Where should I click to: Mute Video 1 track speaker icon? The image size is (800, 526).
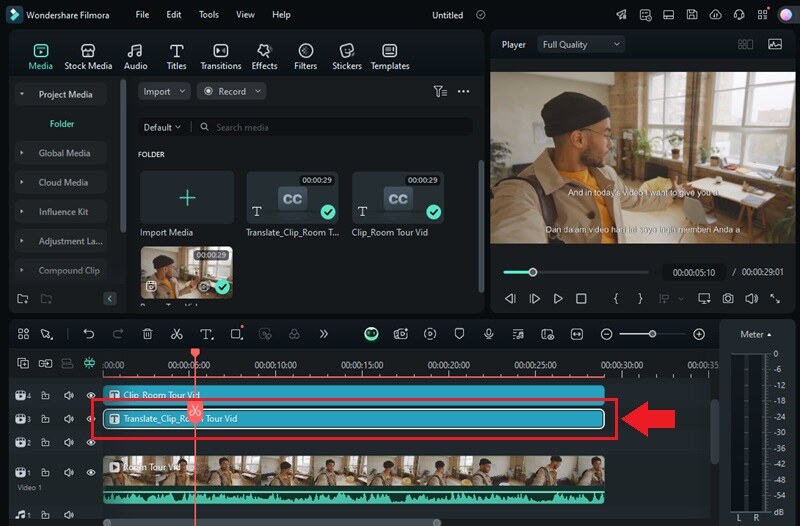[x=69, y=472]
